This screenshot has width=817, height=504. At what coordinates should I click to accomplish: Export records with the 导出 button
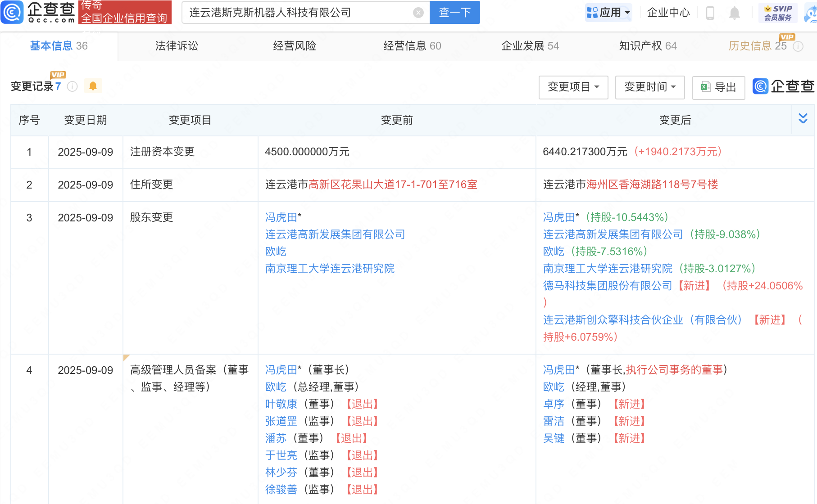point(718,87)
